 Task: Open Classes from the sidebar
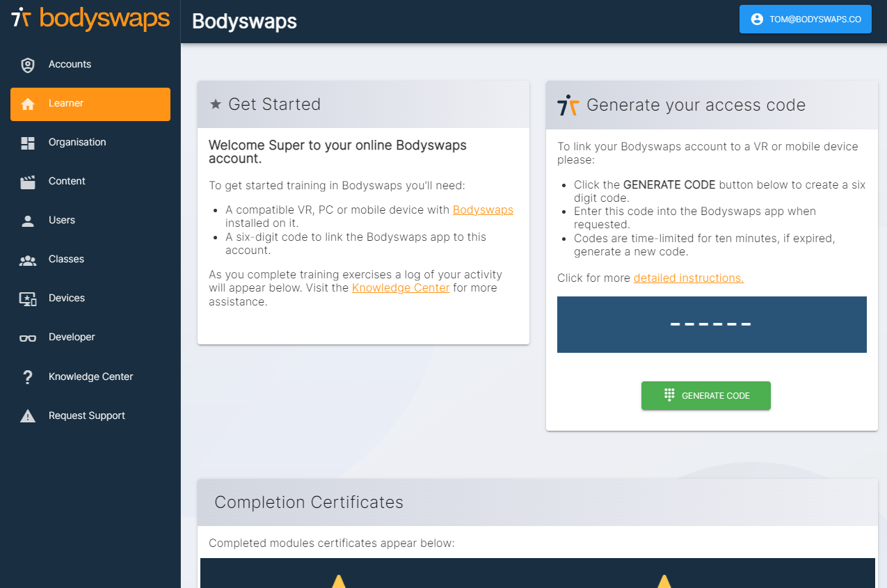click(90, 260)
